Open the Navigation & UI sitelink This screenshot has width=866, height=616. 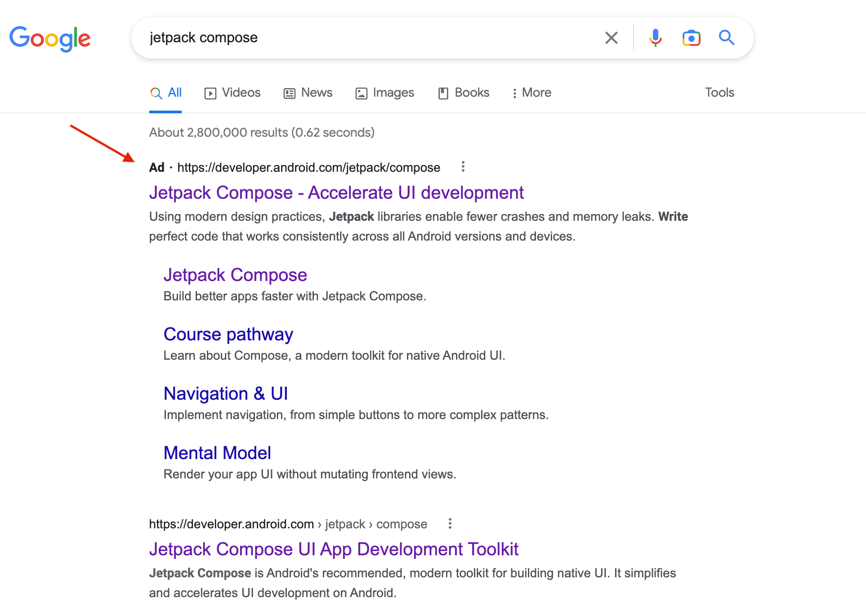225,393
